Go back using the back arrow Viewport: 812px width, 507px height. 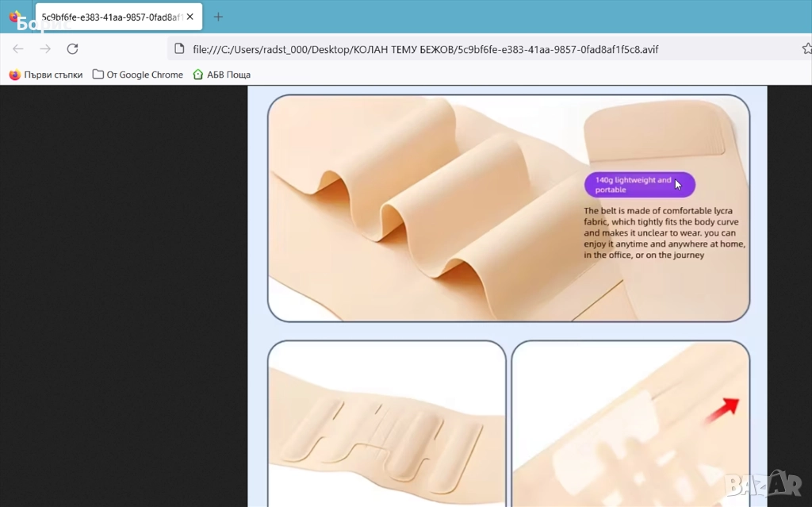point(18,49)
